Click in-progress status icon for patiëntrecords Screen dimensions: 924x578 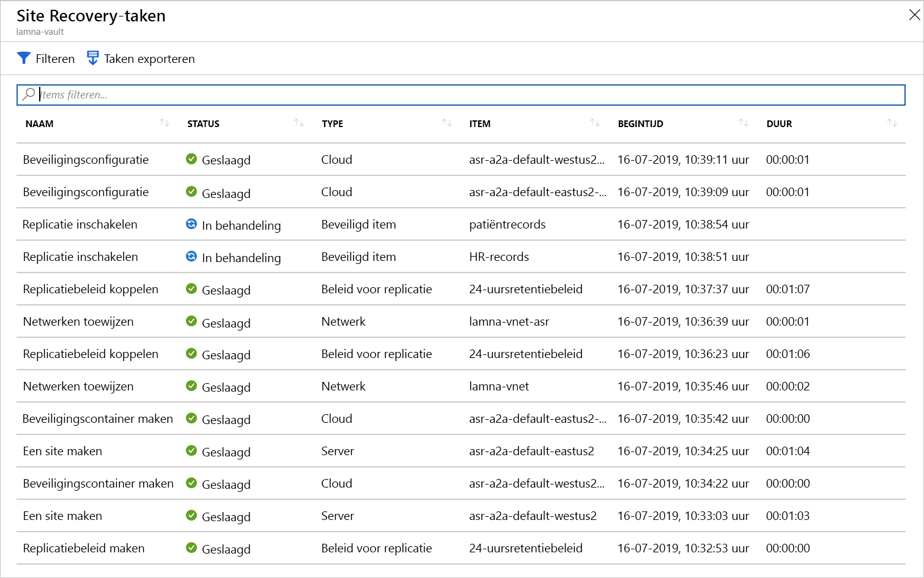(x=191, y=224)
